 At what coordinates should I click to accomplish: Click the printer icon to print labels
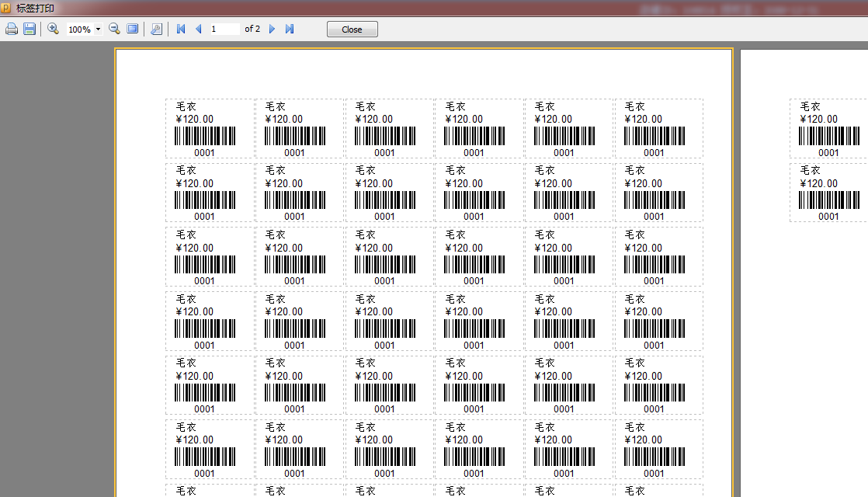coord(12,30)
